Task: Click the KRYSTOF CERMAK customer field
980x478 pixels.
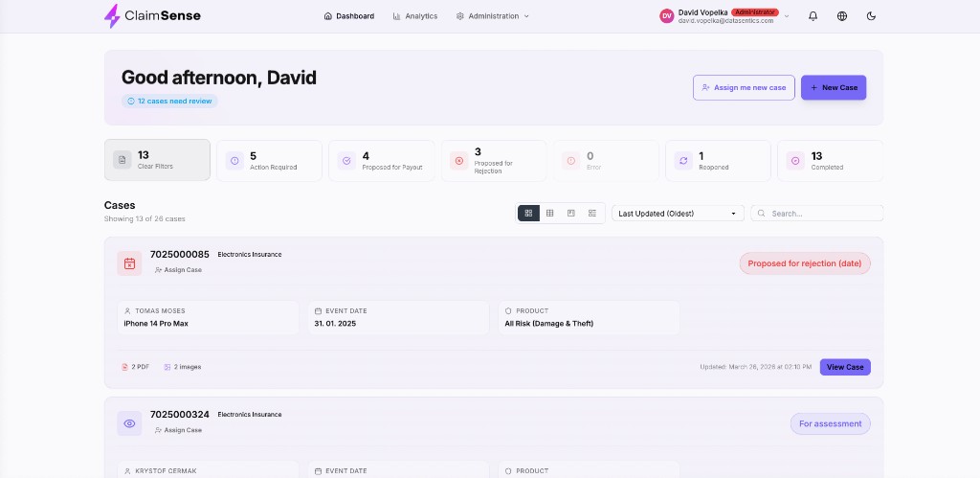Action: 208,470
